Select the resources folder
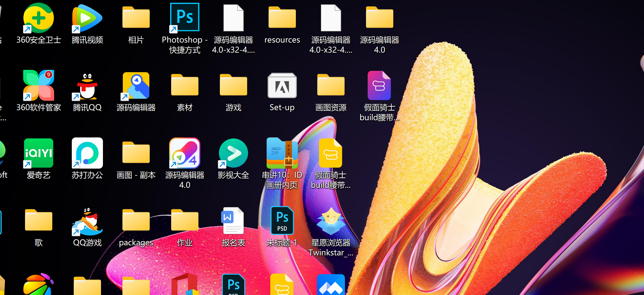This screenshot has width=644, height=295. coord(282,18)
